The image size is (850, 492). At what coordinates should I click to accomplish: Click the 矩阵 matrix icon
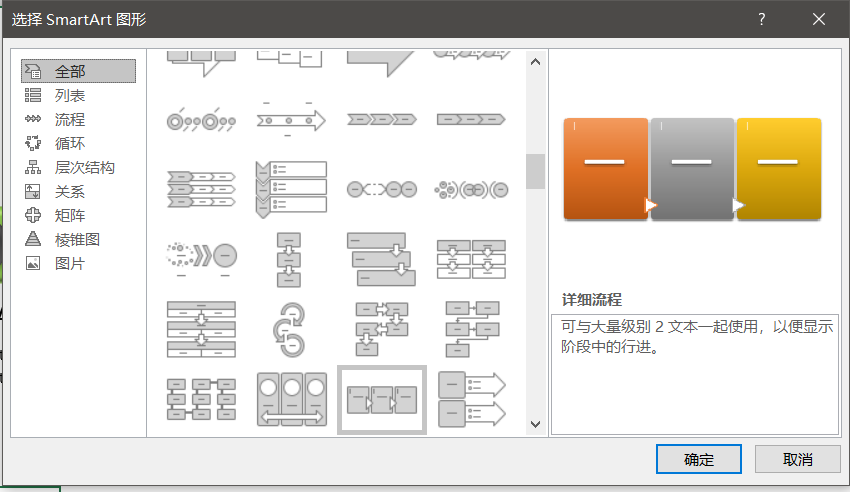[x=33, y=215]
